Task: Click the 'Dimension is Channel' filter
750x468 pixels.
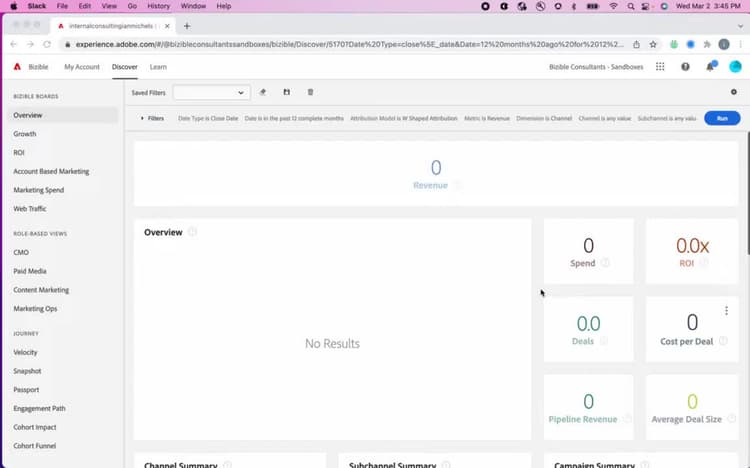Action: (544, 118)
